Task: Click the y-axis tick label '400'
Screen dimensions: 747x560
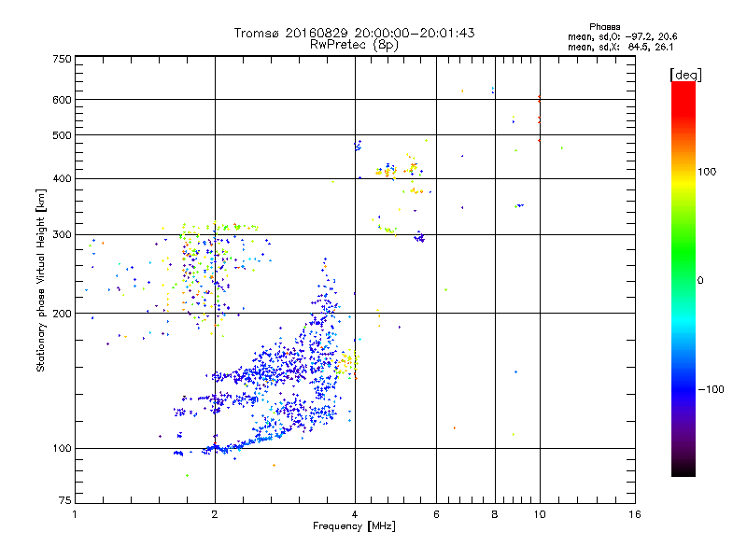Action: coord(62,178)
